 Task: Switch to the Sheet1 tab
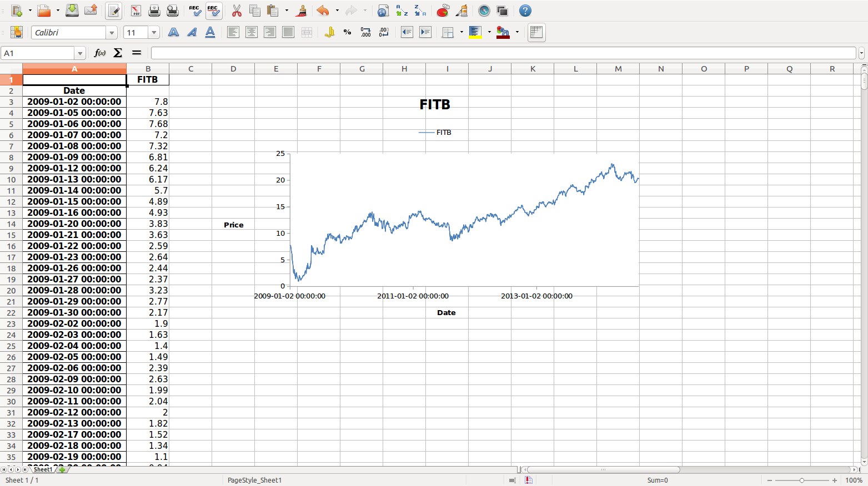pyautogui.click(x=43, y=469)
